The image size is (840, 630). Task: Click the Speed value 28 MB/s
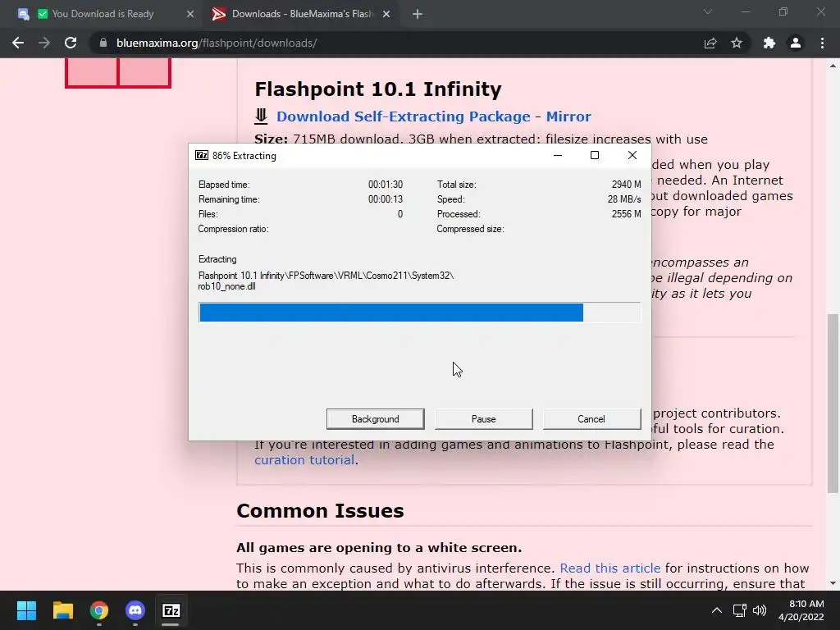(624, 199)
